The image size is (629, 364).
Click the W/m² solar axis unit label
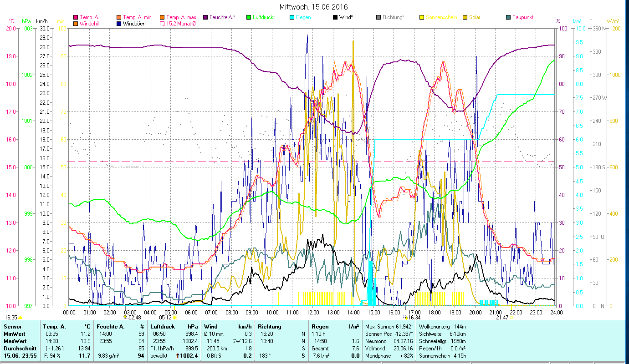612,21
